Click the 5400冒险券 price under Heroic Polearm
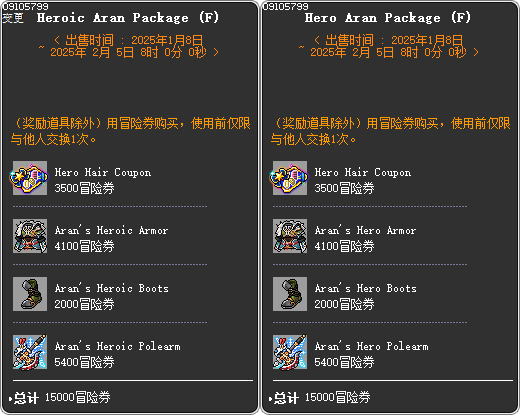Screen dimensions: 520x415 (x=84, y=362)
